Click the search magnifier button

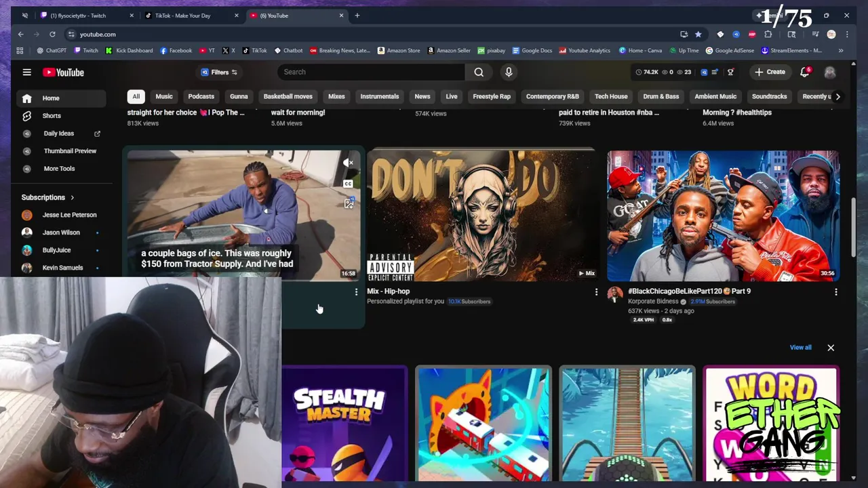click(479, 72)
